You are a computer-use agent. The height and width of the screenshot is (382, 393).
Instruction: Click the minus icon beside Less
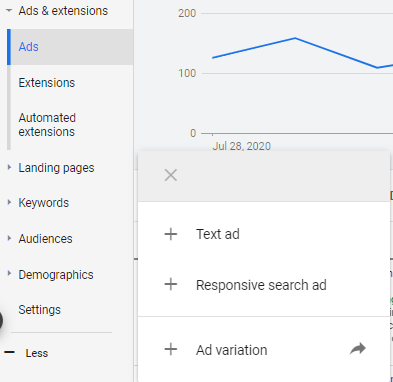(x=10, y=352)
